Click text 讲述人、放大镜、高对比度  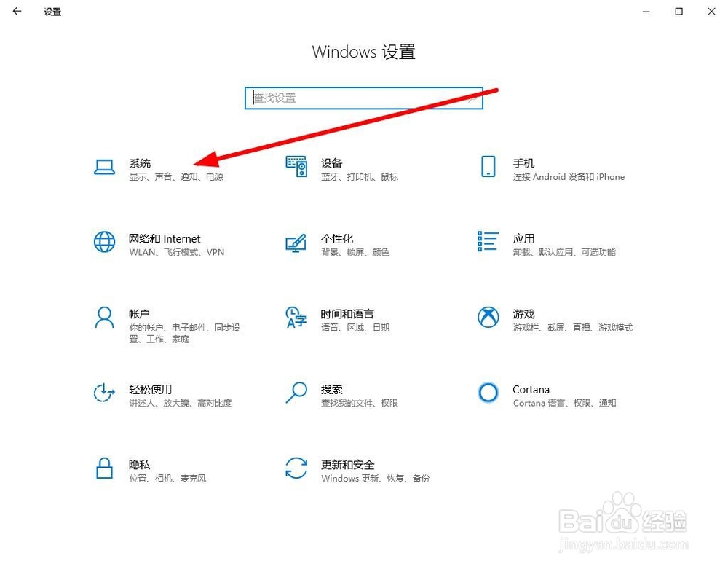(x=180, y=403)
